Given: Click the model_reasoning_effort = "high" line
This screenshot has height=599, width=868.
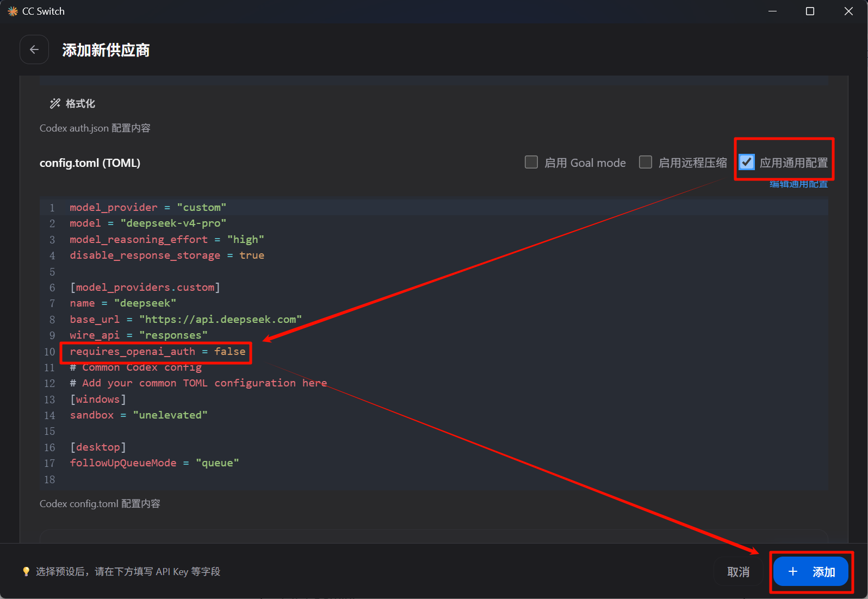Looking at the screenshot, I should [167, 240].
